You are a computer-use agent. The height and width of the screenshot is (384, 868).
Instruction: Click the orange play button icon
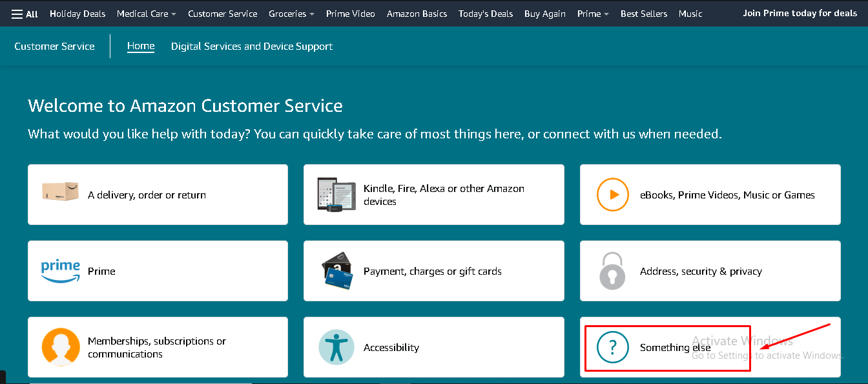(613, 195)
